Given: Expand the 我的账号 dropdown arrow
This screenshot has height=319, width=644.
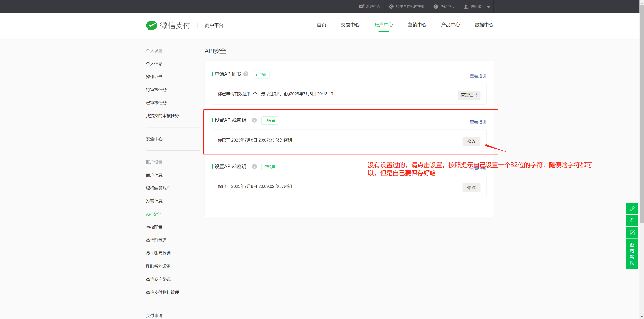Looking at the screenshot, I should [489, 7].
